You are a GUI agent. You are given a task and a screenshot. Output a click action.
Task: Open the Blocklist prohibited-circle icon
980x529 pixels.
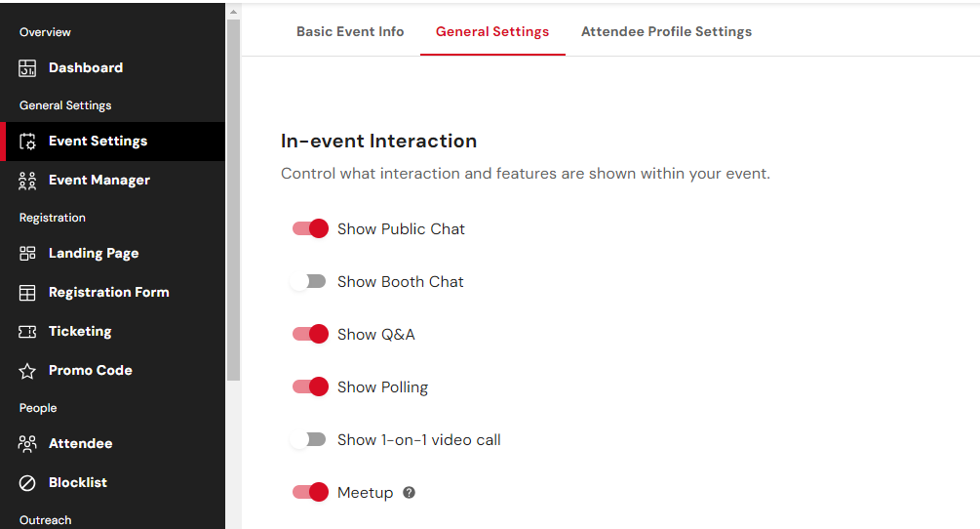pos(27,483)
